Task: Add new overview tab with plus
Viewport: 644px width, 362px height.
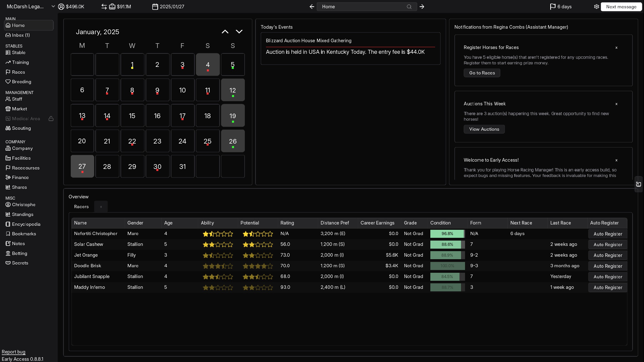Action: coord(101,207)
